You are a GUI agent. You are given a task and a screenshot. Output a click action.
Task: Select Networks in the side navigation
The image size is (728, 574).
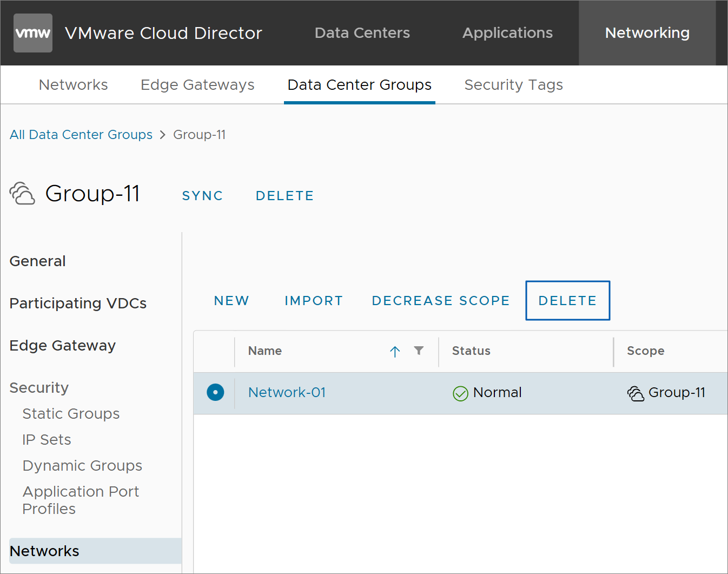click(95, 551)
